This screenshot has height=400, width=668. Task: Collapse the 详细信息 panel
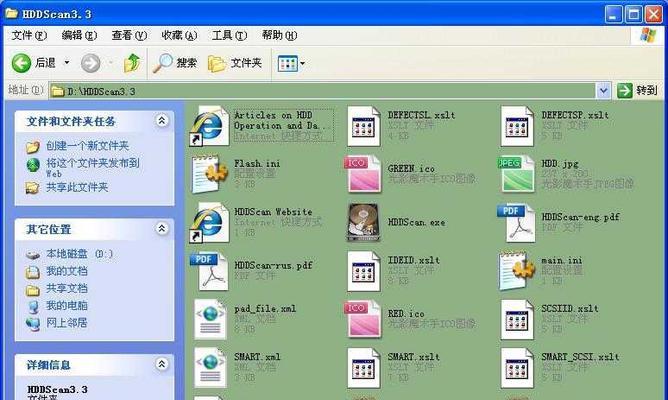point(161,364)
